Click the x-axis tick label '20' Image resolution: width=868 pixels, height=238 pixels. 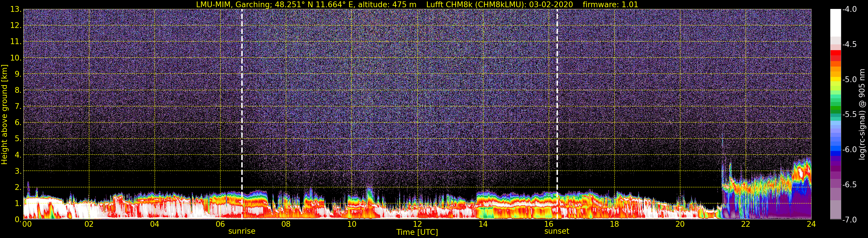coord(680,224)
